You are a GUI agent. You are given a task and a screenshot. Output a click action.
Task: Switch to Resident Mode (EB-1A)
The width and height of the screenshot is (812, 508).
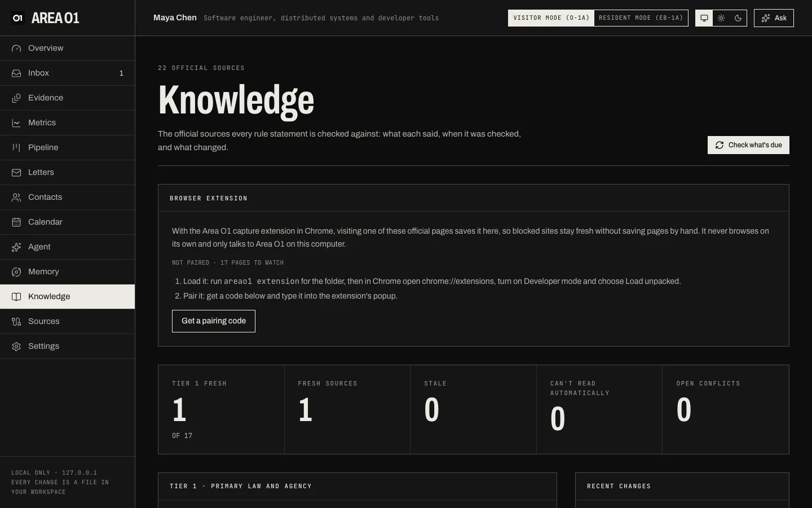(641, 18)
